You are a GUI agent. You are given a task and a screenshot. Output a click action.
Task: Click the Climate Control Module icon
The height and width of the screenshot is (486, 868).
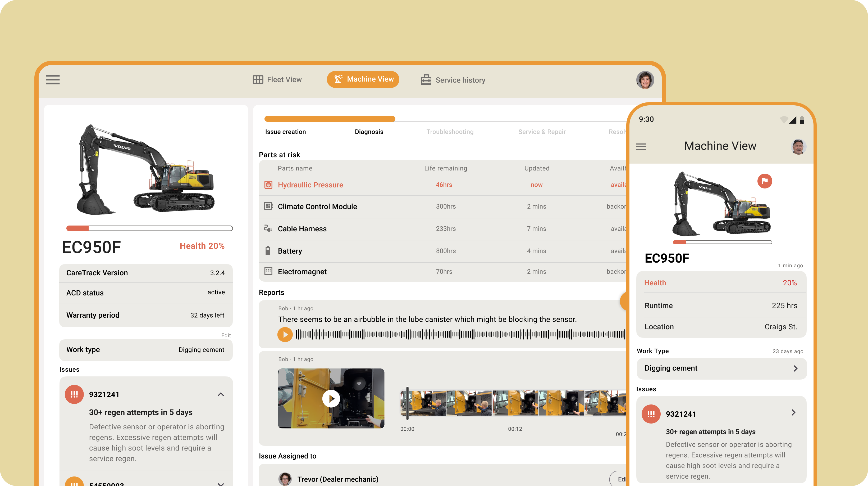point(268,206)
